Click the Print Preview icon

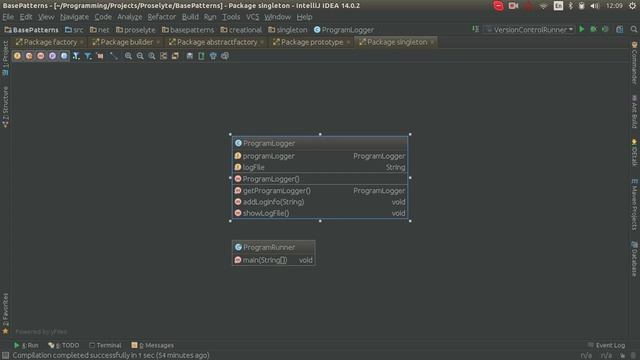click(225, 56)
